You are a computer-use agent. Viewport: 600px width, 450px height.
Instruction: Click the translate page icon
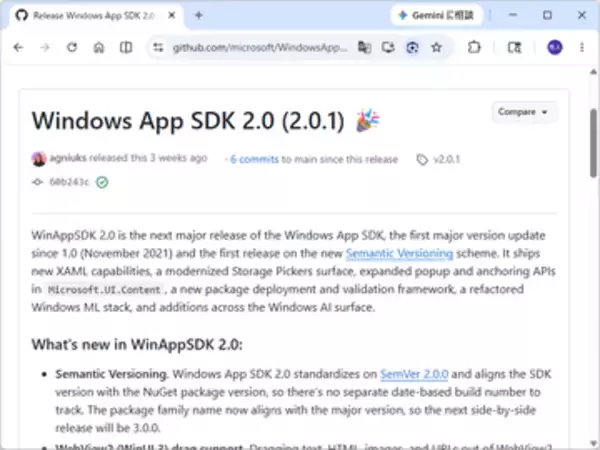[x=364, y=47]
